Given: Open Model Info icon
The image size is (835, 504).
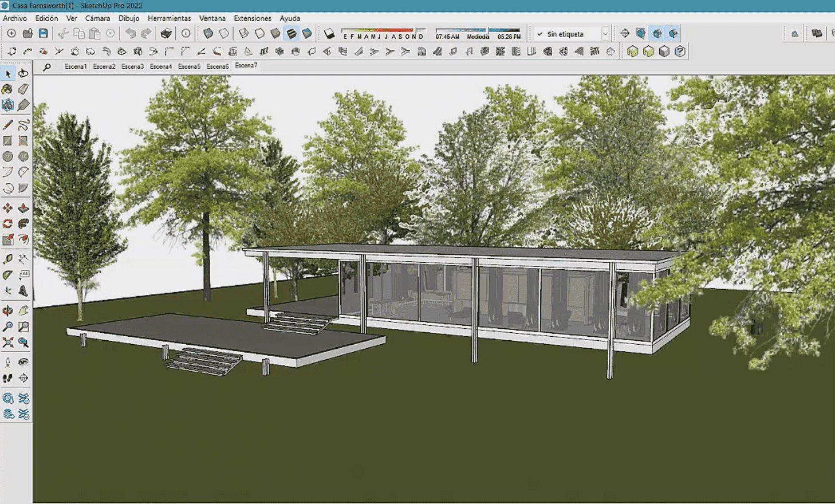Looking at the screenshot, I should [x=186, y=33].
